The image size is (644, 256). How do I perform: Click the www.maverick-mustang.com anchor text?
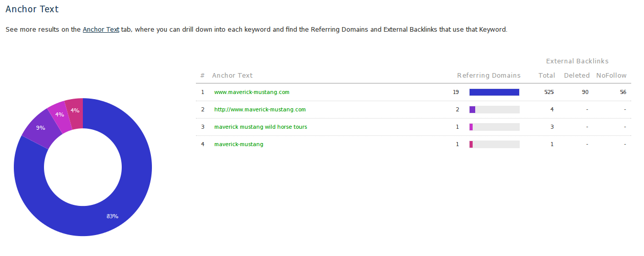click(x=252, y=92)
